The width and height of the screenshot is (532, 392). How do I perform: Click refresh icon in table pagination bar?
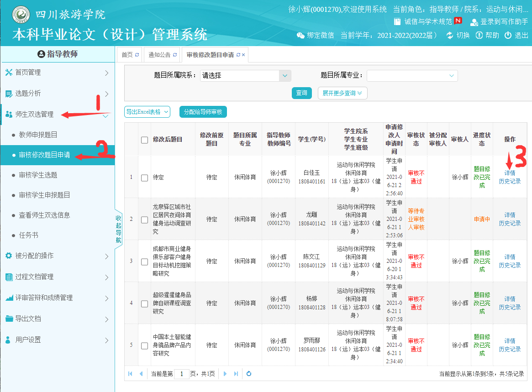(249, 374)
